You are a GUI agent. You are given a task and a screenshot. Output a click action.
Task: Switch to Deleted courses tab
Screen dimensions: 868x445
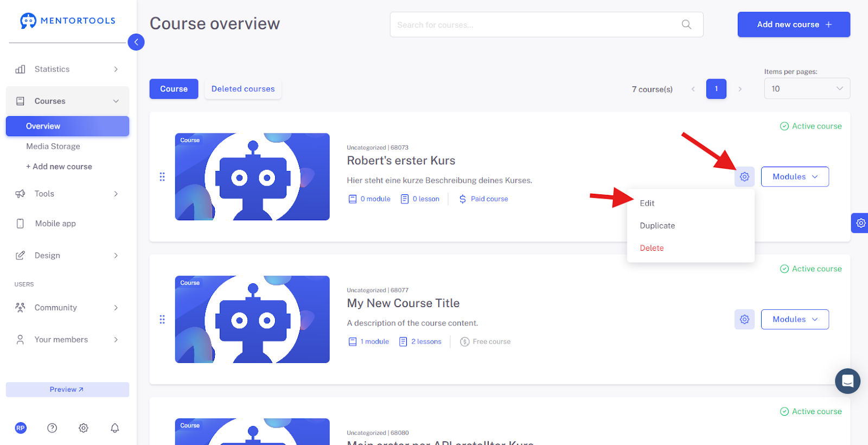pos(243,89)
